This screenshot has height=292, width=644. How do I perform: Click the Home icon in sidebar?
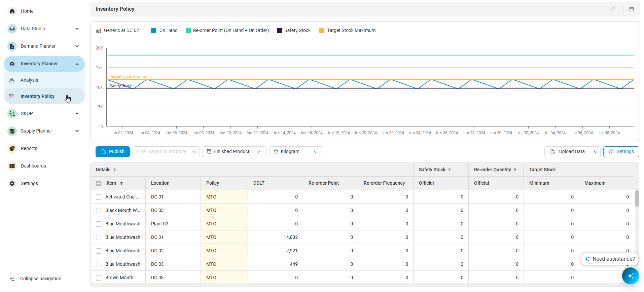pyautogui.click(x=12, y=11)
